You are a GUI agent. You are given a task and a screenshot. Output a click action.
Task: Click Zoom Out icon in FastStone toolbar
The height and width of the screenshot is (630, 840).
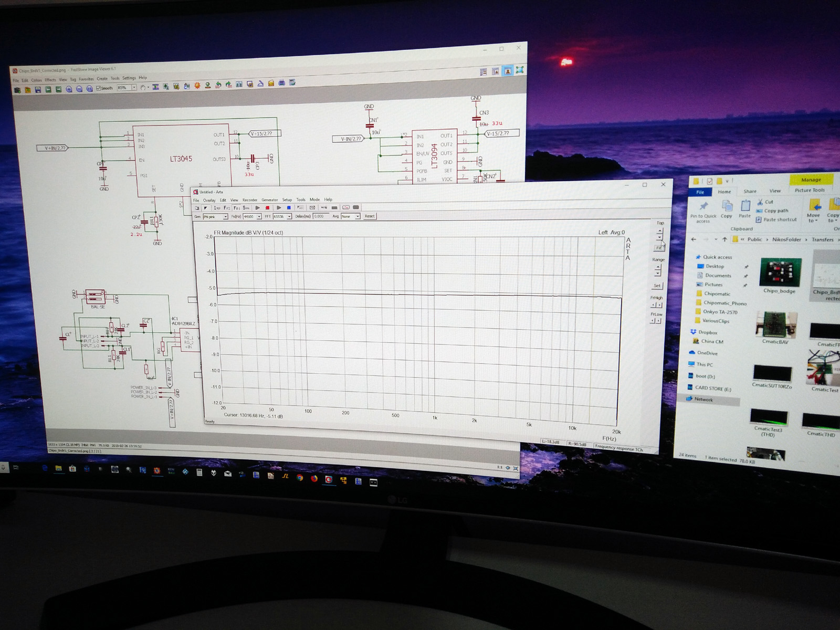coord(79,89)
